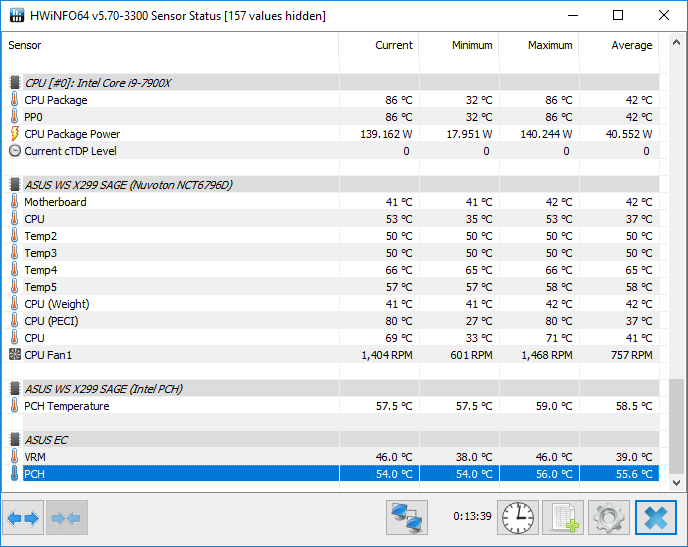Select the CPU Fan1 row
Screen dimensions: 688x547
pyautogui.click(x=331, y=354)
